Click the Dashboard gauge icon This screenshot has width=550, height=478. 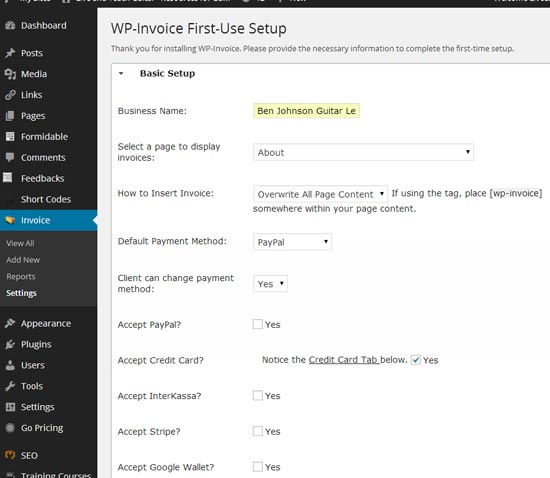coord(10,25)
